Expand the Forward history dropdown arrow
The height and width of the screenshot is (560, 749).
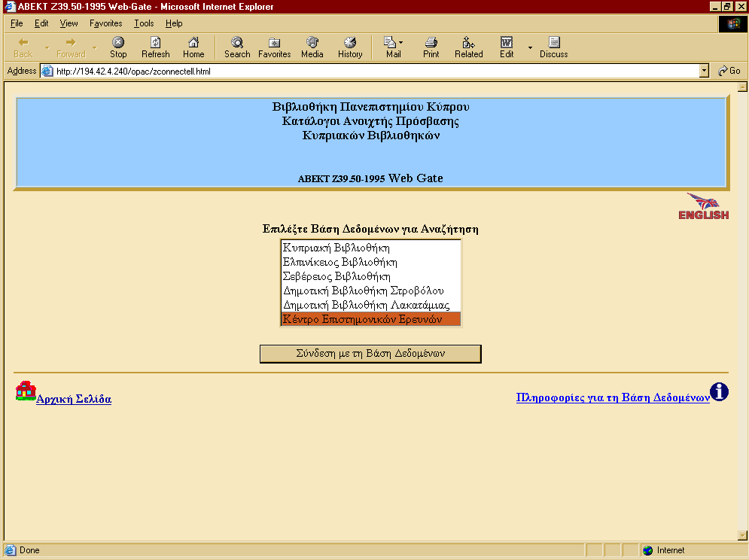click(x=95, y=47)
